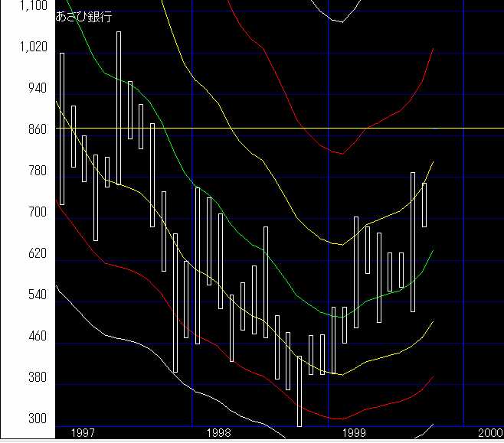Select the 1998 year label
504x443 pixels.
coord(219,433)
